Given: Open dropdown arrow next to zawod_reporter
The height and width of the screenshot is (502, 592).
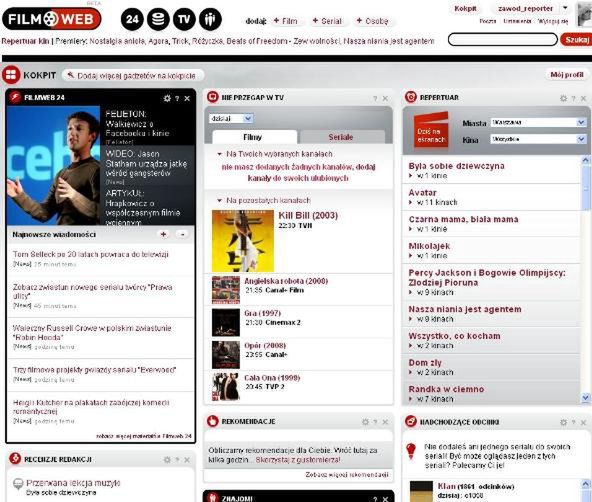Looking at the screenshot, I should [x=565, y=8].
